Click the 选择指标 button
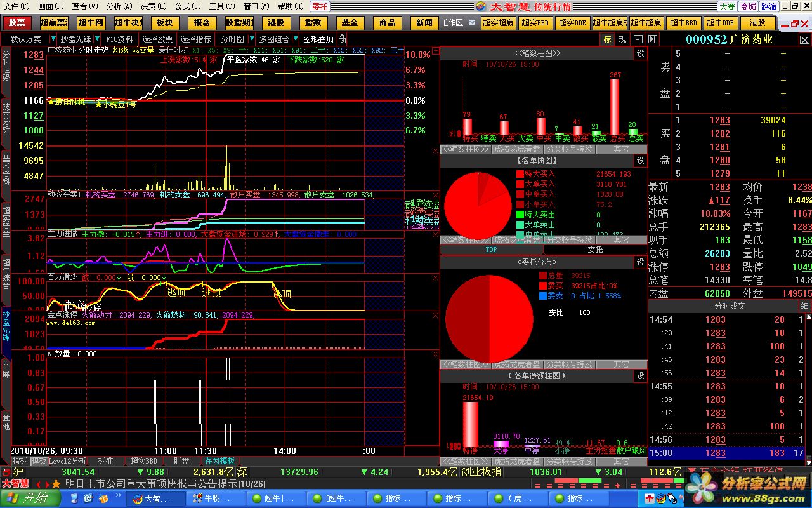The height and width of the screenshot is (508, 812). (195, 39)
